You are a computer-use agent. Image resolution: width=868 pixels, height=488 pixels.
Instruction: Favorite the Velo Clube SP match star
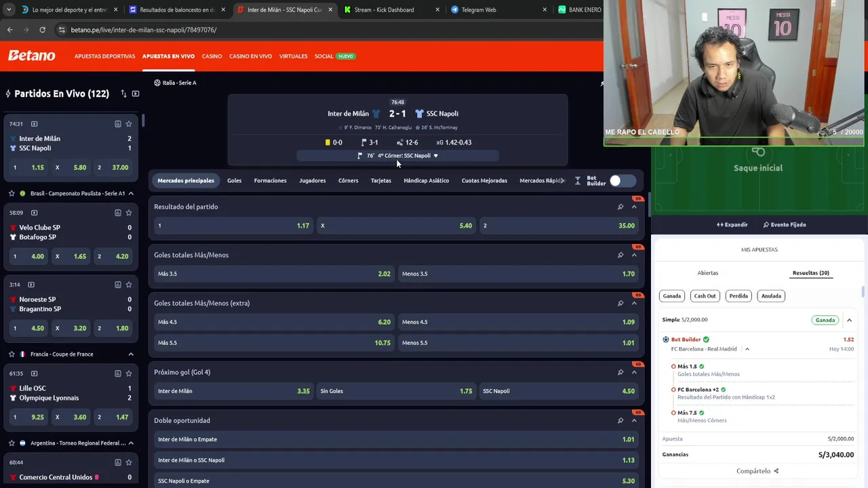(129, 213)
